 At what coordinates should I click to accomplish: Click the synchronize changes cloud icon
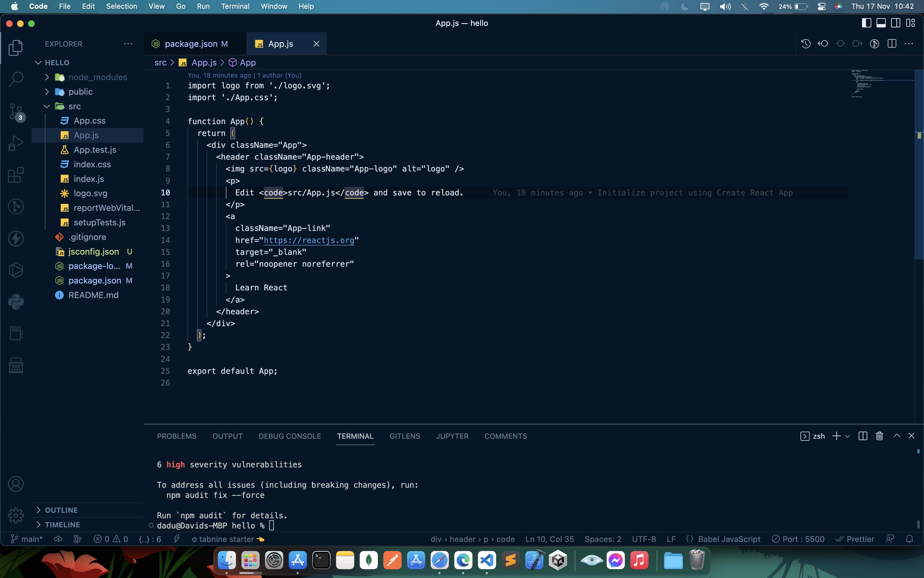pos(58,539)
